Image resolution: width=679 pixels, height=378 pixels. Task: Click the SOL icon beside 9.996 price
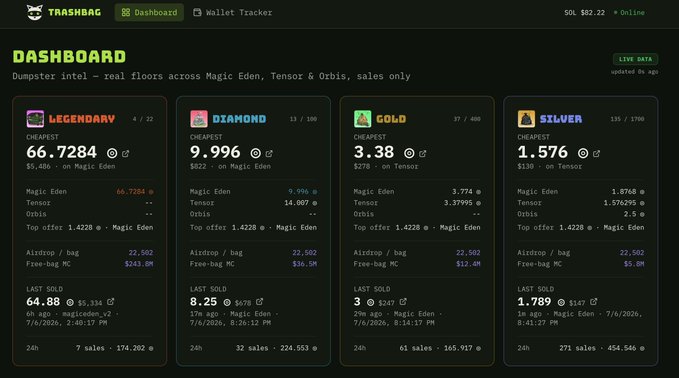tap(256, 153)
